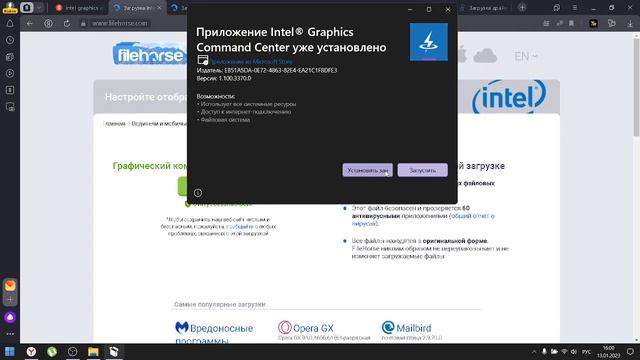The width and height of the screenshot is (640, 360).
Task: Show hidden tray icons chevron
Action: 533,352
